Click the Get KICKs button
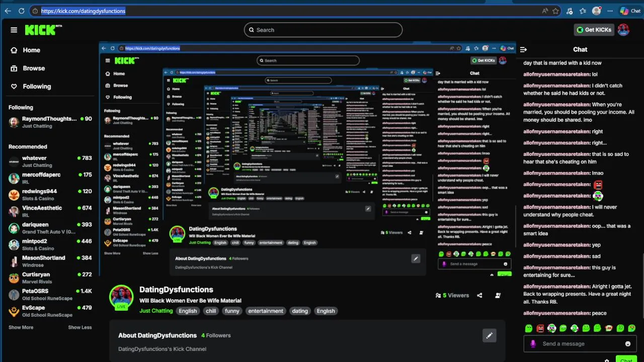The image size is (644, 362). [x=594, y=30]
